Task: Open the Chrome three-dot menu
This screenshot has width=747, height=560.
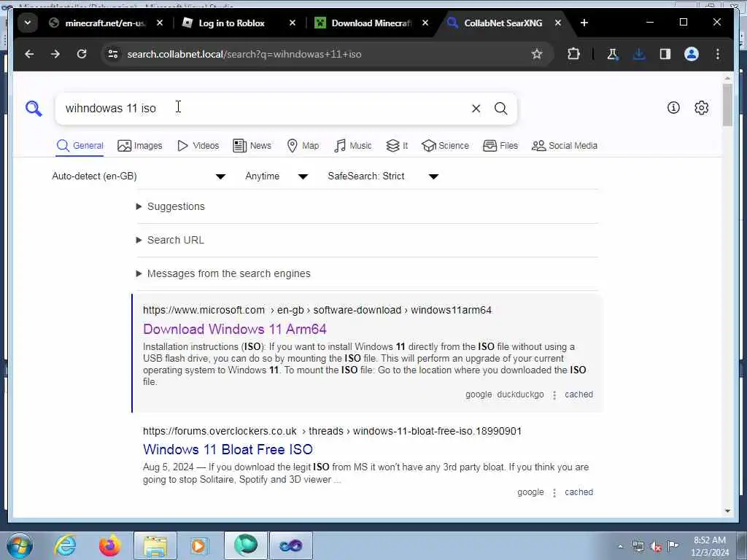Action: click(718, 54)
